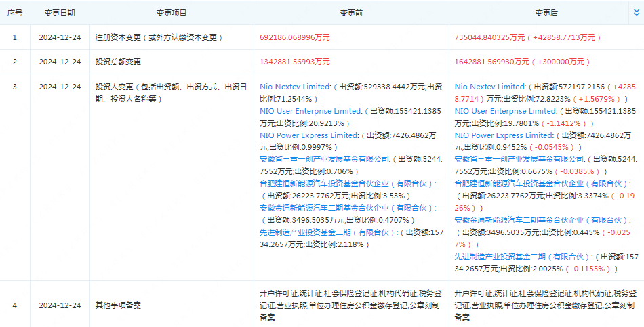644x327 pixels.
Task: Click sequence number 1 cell
Action: coord(15,37)
